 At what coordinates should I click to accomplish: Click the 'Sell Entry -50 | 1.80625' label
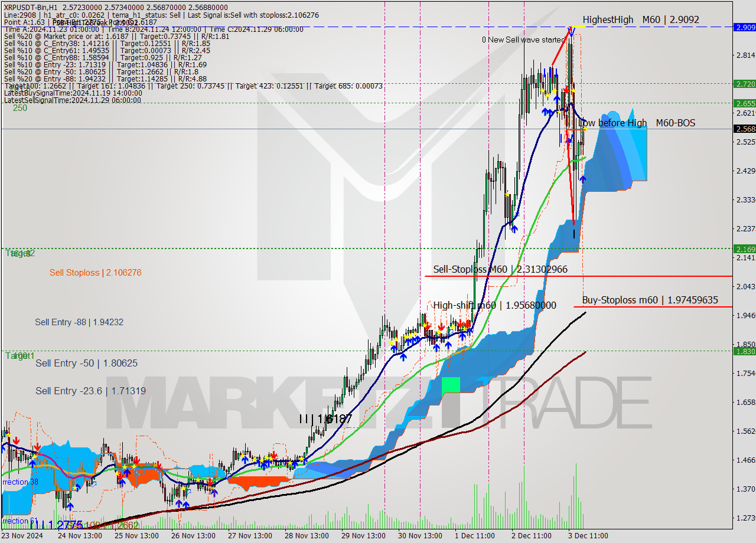point(86,363)
